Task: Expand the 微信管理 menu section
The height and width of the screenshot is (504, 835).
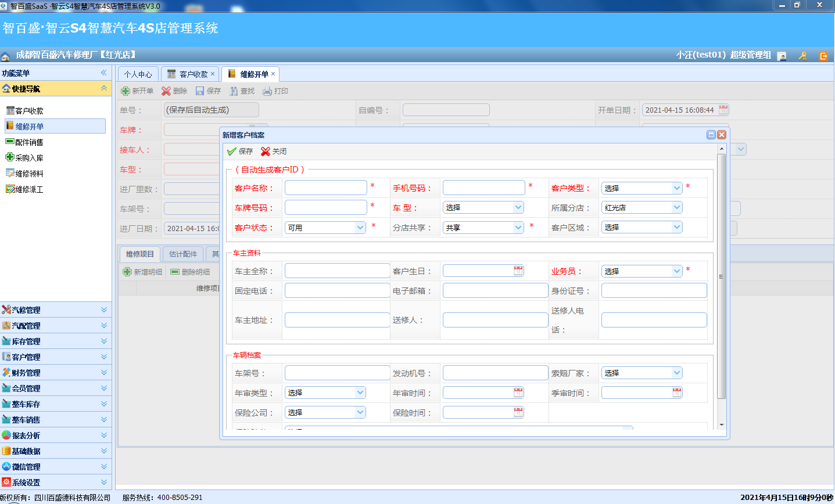Action: click(x=104, y=467)
